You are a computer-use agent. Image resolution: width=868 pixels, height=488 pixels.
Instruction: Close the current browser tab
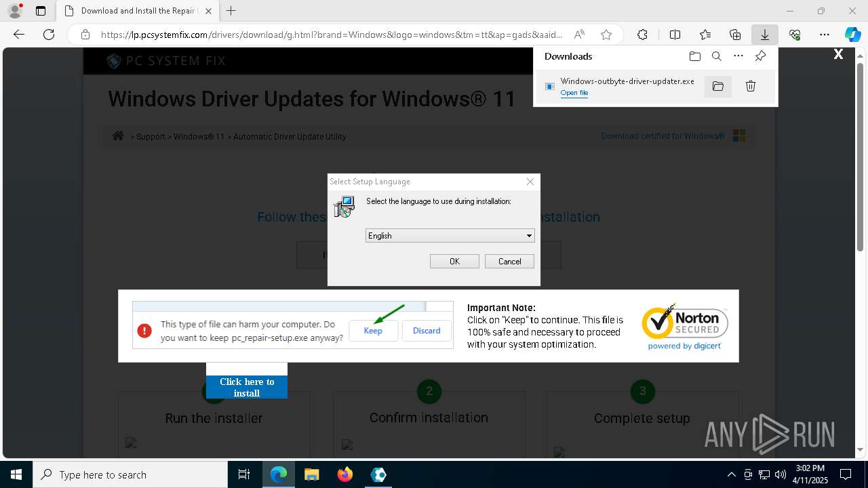[x=208, y=11]
